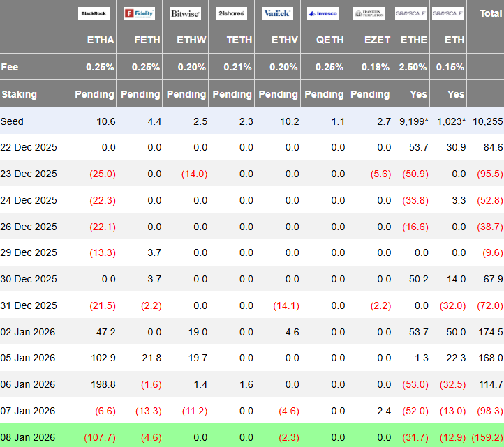Click the Fee row label
Screen dimensions: 504x447
click(x=10, y=67)
